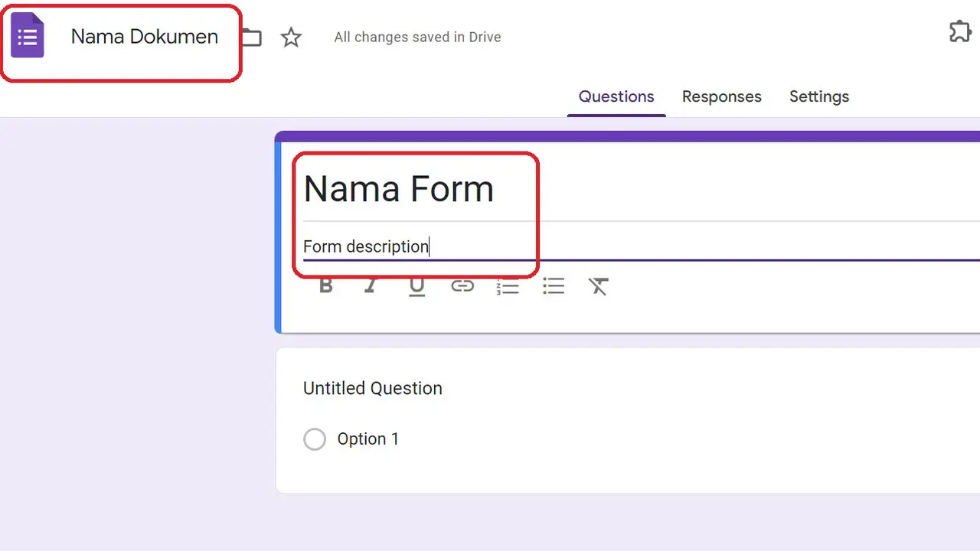Select the Option 1 radio button
This screenshot has height=551, width=980.
click(x=315, y=439)
